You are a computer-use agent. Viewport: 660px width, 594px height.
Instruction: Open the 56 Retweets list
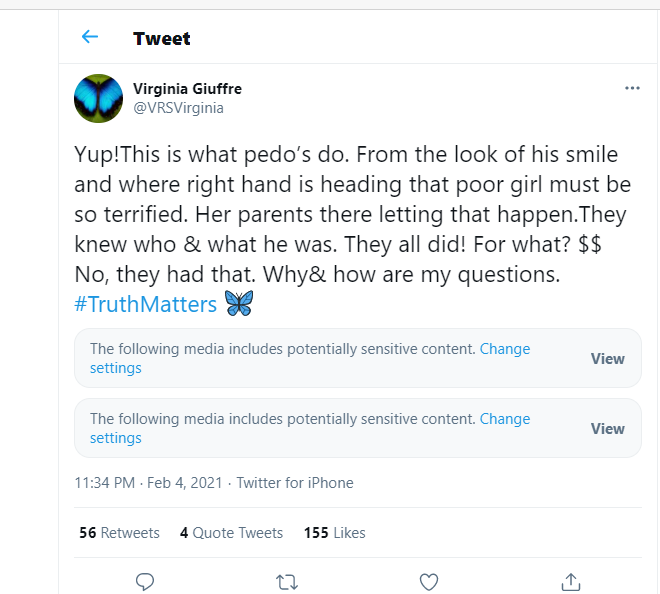click(120, 533)
